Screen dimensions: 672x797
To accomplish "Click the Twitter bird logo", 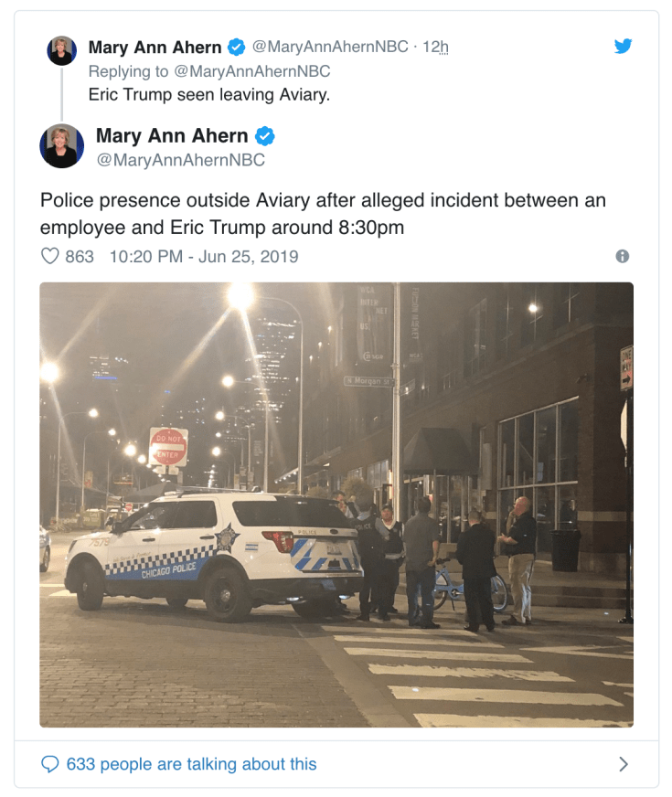I will (623, 47).
